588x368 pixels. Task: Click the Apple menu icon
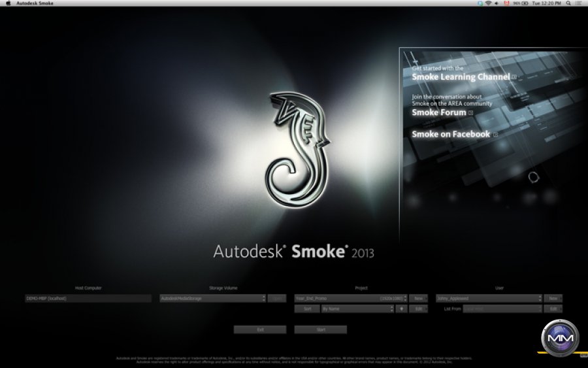coord(8,3)
